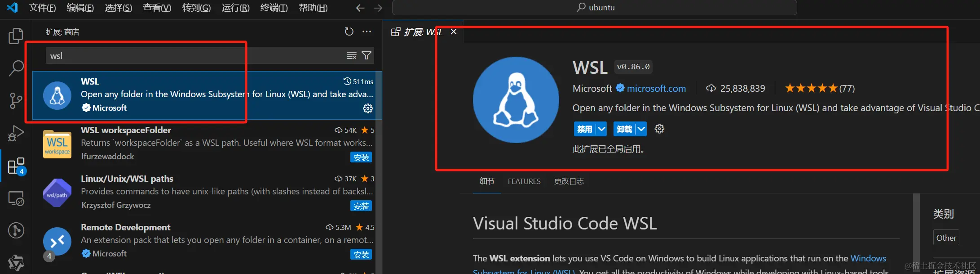Open the 终端(T) menu
Image resolution: width=980 pixels, height=274 pixels.
(274, 8)
